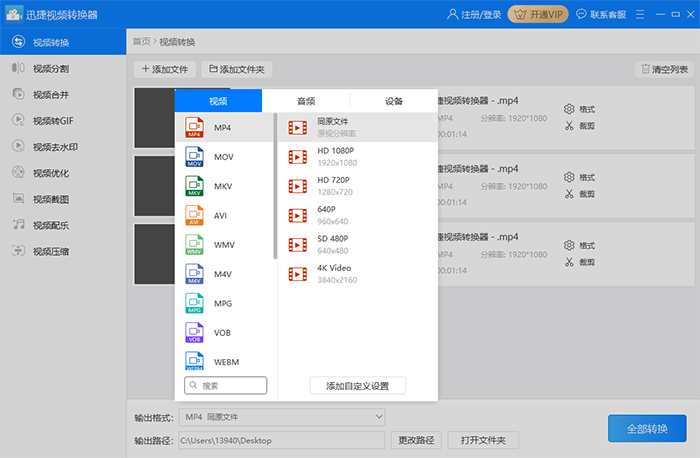Click 添加自定义设置 button
700x458 pixels.
(x=358, y=386)
